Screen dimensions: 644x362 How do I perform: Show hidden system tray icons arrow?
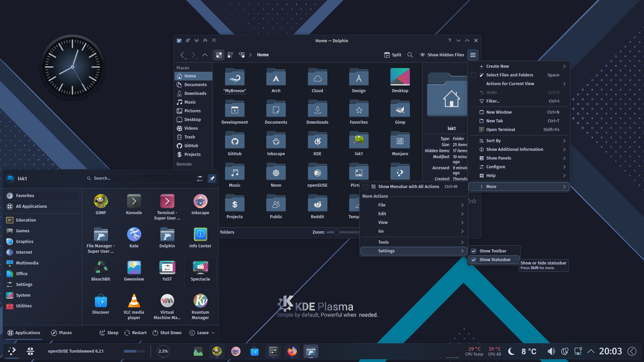click(x=591, y=351)
